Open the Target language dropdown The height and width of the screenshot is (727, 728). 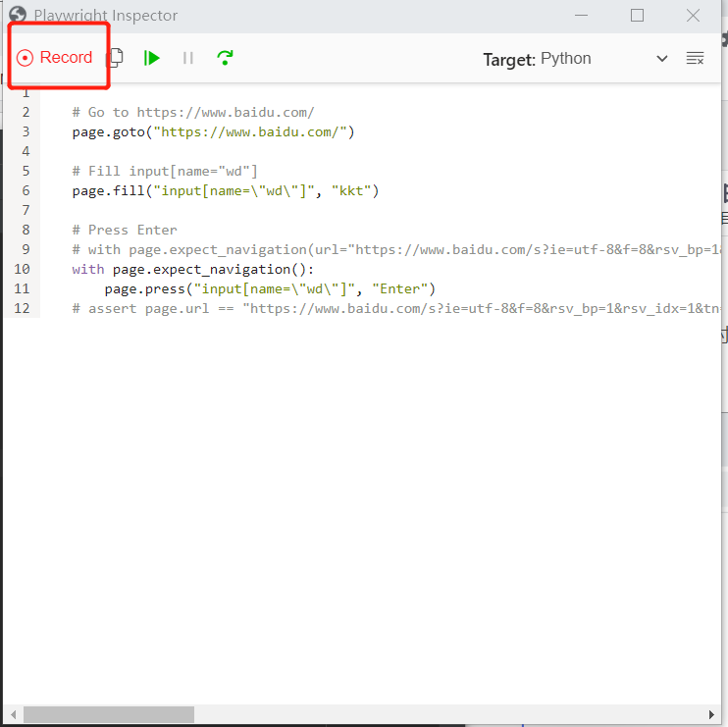[604, 59]
